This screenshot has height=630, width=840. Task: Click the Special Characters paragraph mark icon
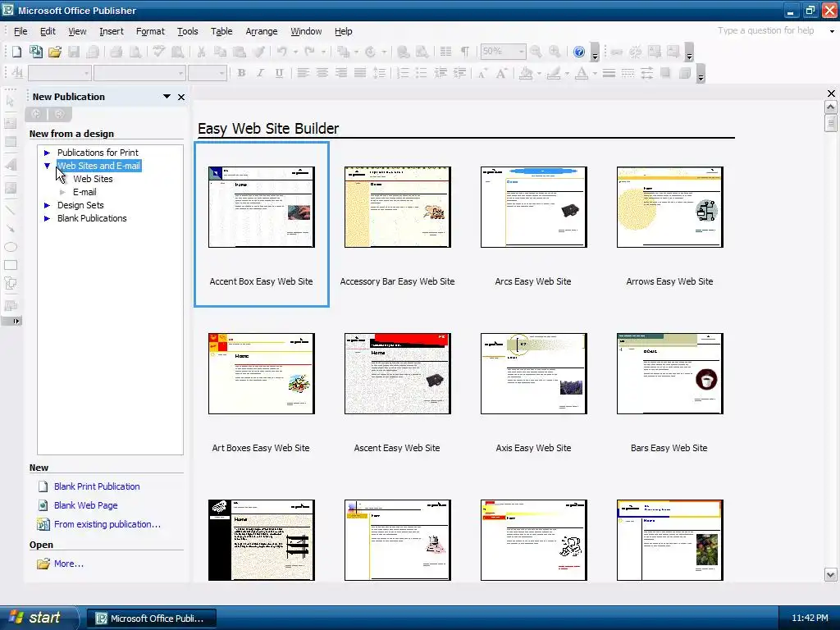click(465, 52)
